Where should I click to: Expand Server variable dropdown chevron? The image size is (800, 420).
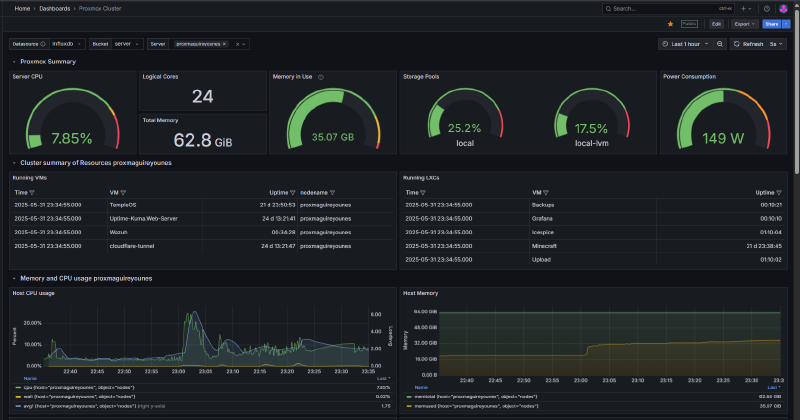pos(244,44)
